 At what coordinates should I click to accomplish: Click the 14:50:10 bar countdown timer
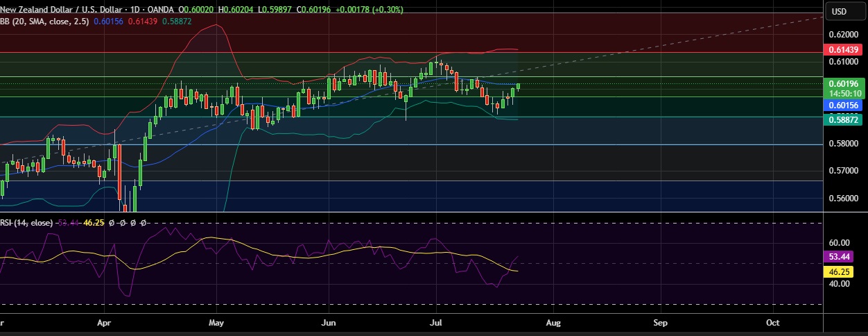[844, 93]
